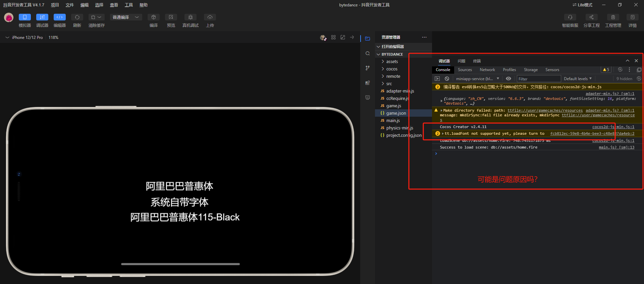Click the avatar icon on the simulator bar
The width and height of the screenshot is (644, 284).
click(323, 38)
